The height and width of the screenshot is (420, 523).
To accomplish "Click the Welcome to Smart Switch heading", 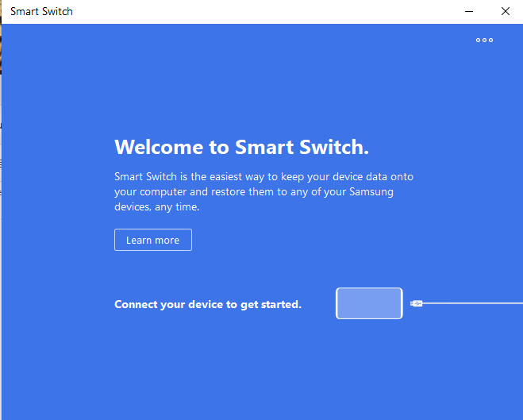I will pyautogui.click(x=241, y=148).
